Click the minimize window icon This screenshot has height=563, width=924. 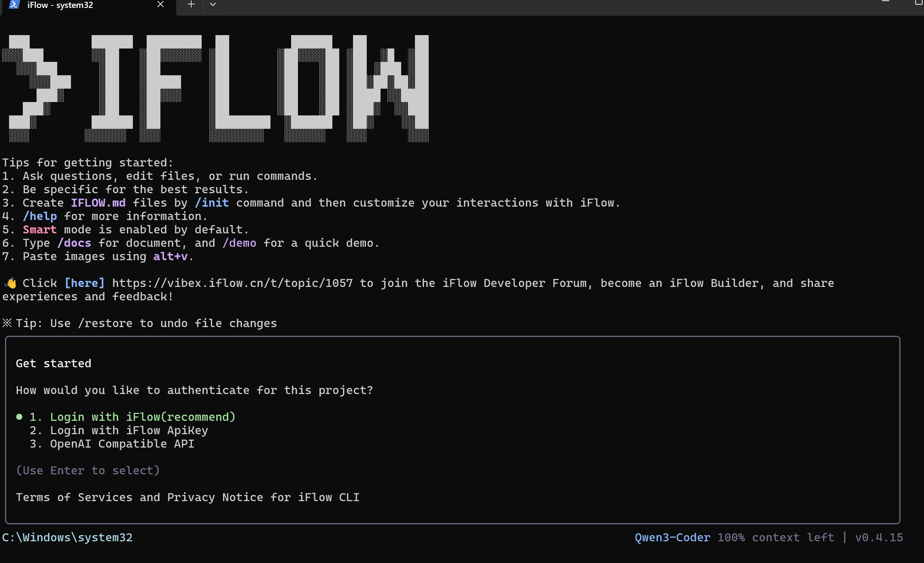(886, 2)
